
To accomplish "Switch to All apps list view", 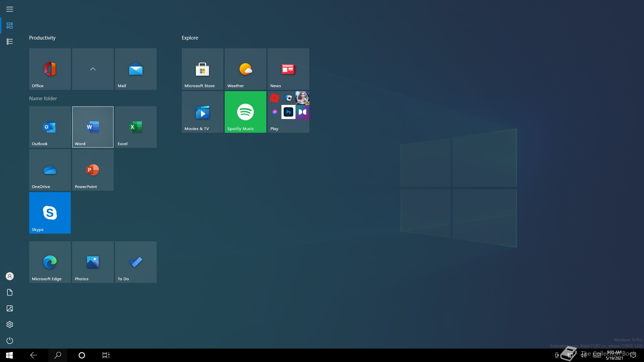I will pos(10,42).
